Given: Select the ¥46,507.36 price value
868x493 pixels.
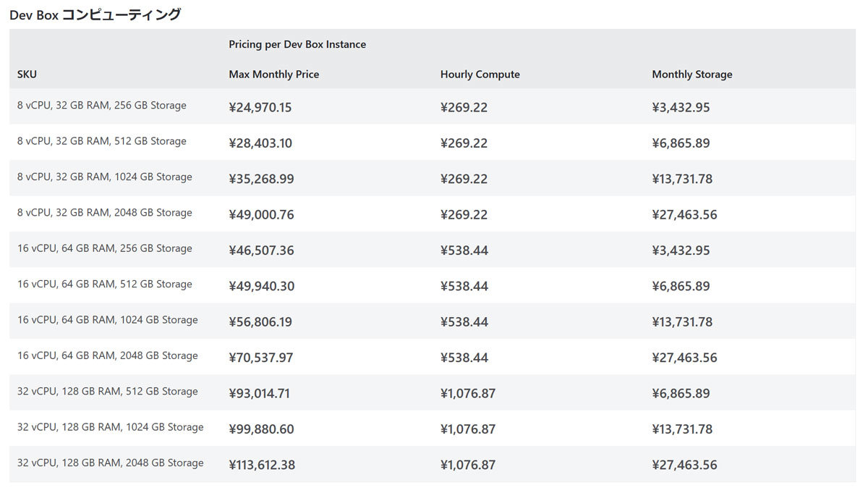Looking at the screenshot, I should (x=261, y=250).
